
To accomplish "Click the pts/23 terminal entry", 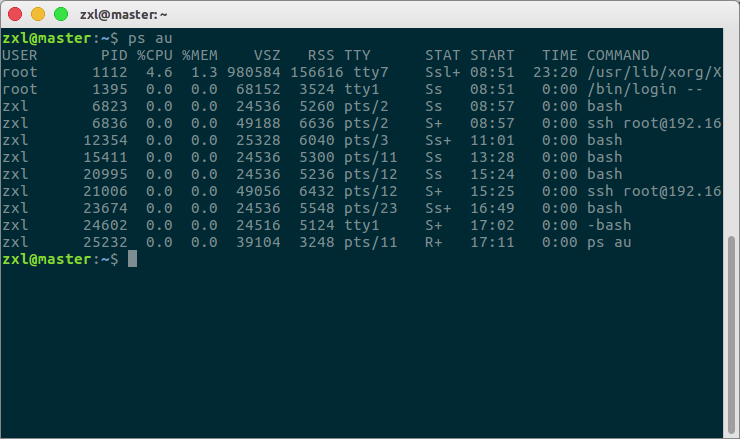I will (371, 208).
